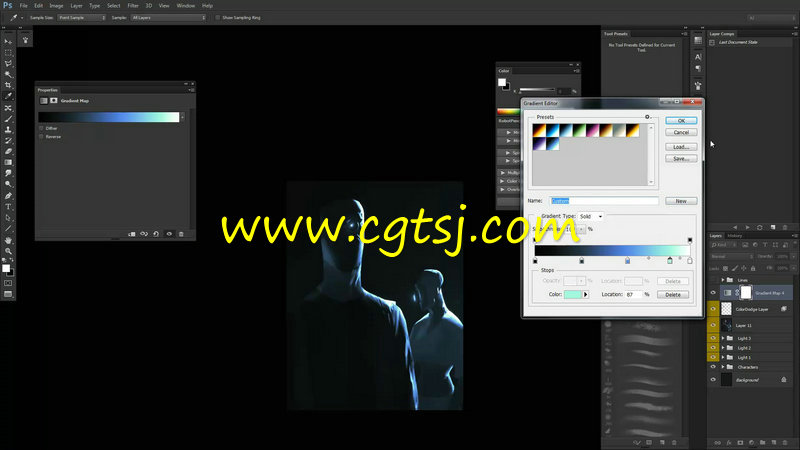Select the Lasso tool

[8, 64]
